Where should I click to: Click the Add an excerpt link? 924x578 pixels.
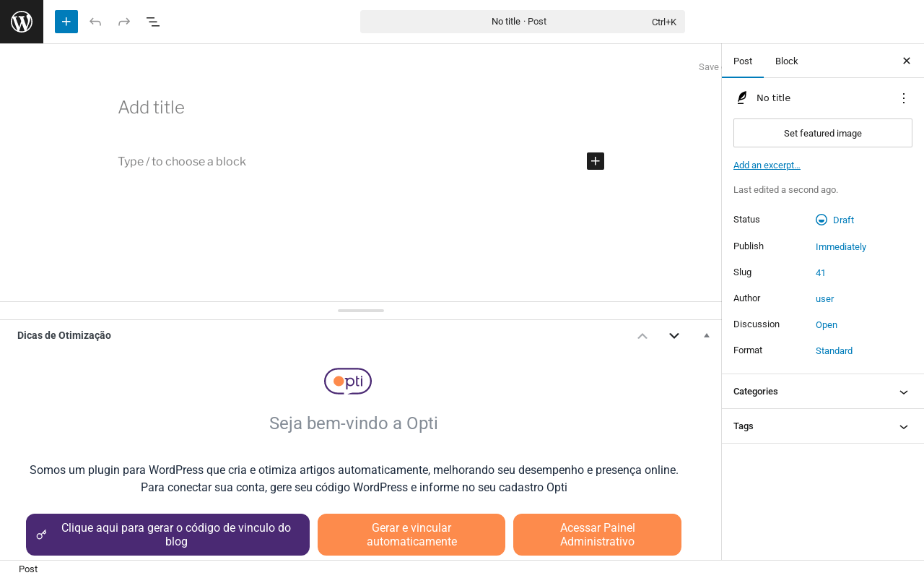[x=767, y=165]
